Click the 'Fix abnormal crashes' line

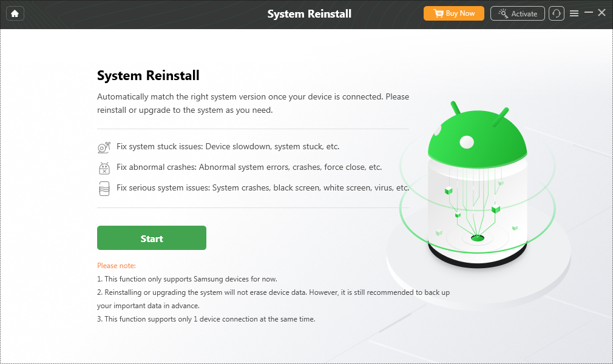coord(249,167)
